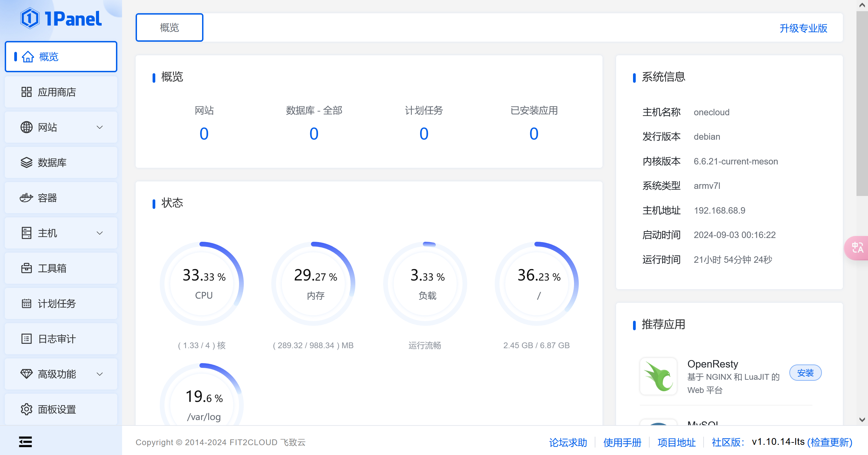
Task: Click the uptime 21小时 54分钟 24秒
Action: click(733, 260)
